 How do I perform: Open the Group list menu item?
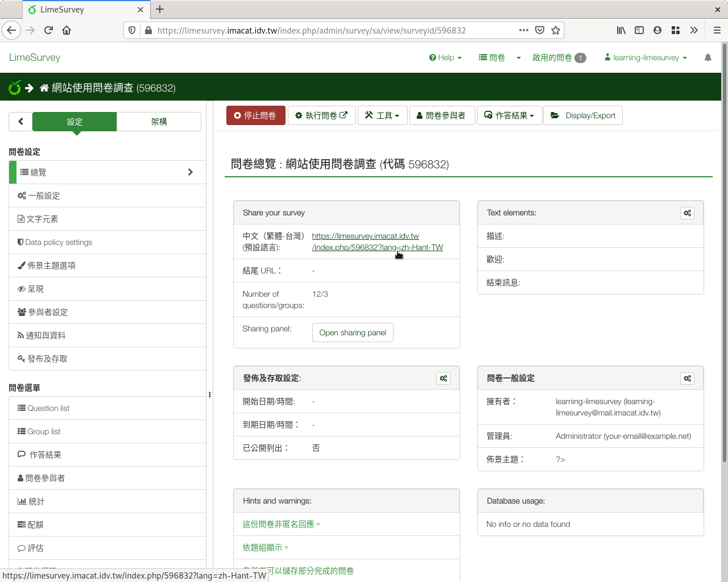107,431
